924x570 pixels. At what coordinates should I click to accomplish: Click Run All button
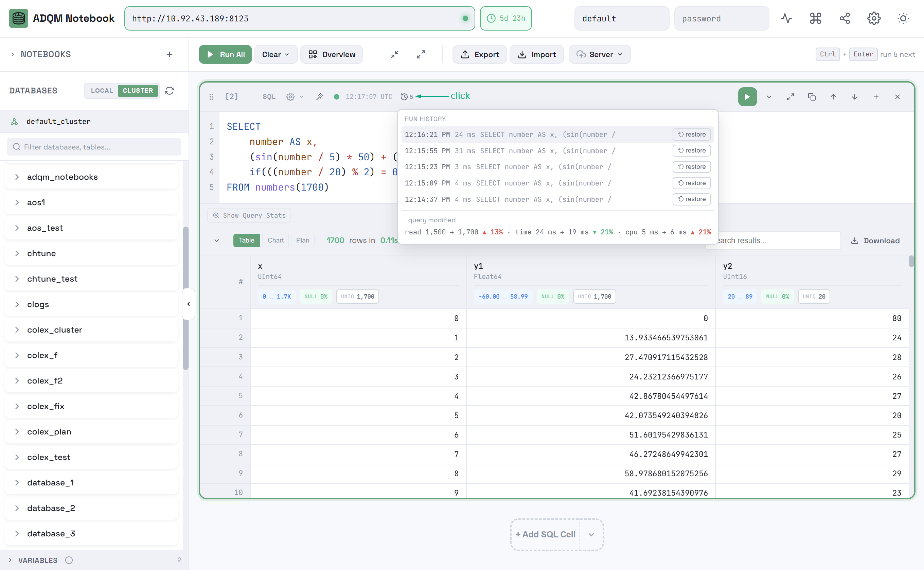[x=225, y=54]
